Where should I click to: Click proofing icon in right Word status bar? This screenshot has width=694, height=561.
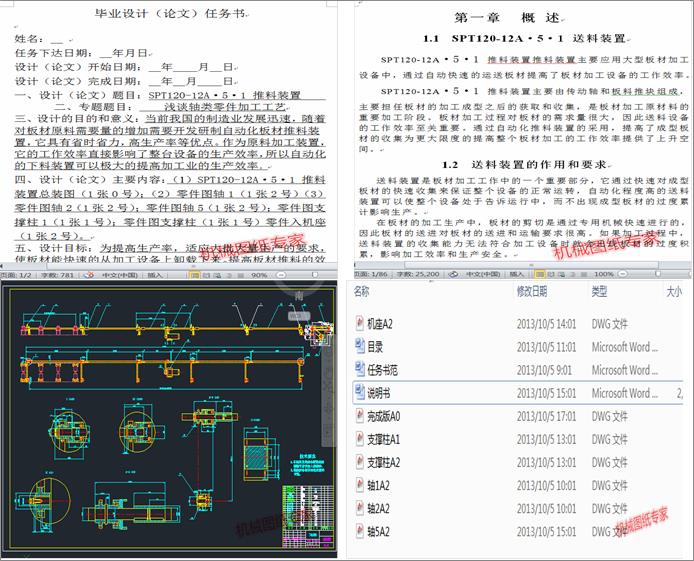tap(453, 274)
